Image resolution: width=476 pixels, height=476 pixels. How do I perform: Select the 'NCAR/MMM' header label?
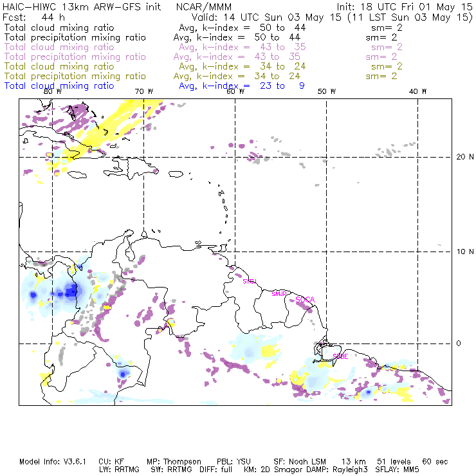(x=204, y=7)
